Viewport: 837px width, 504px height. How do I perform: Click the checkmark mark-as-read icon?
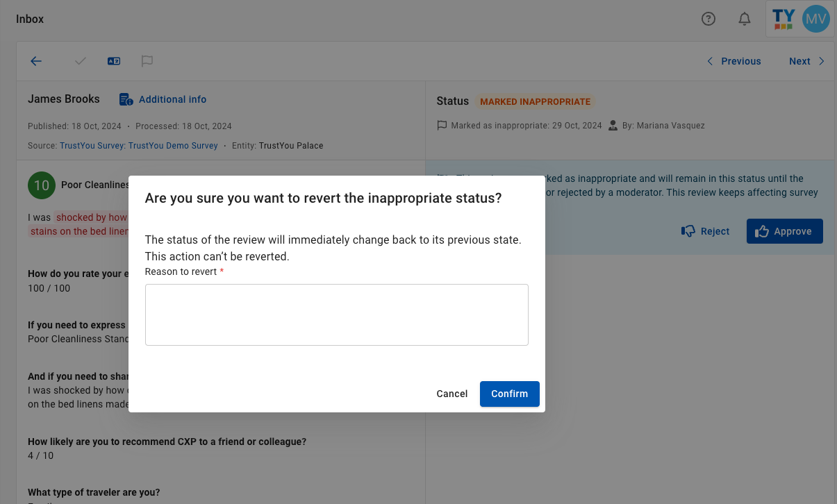[81, 61]
